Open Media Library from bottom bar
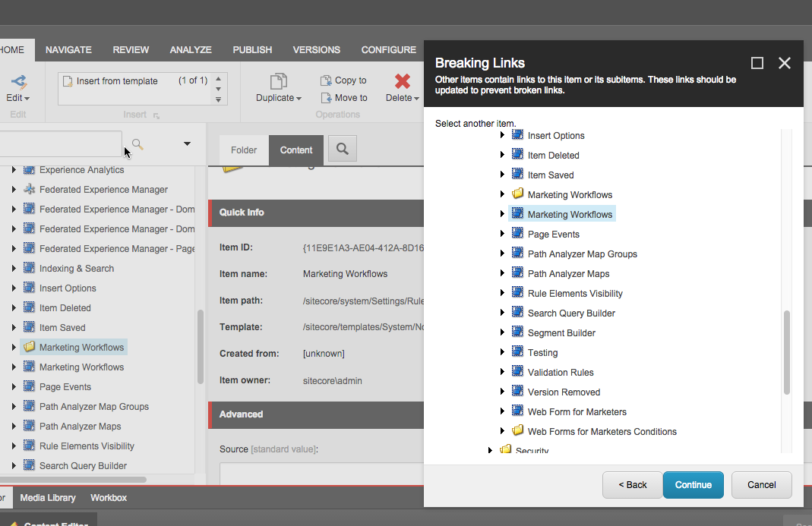Image resolution: width=812 pixels, height=526 pixels. pyautogui.click(x=48, y=497)
